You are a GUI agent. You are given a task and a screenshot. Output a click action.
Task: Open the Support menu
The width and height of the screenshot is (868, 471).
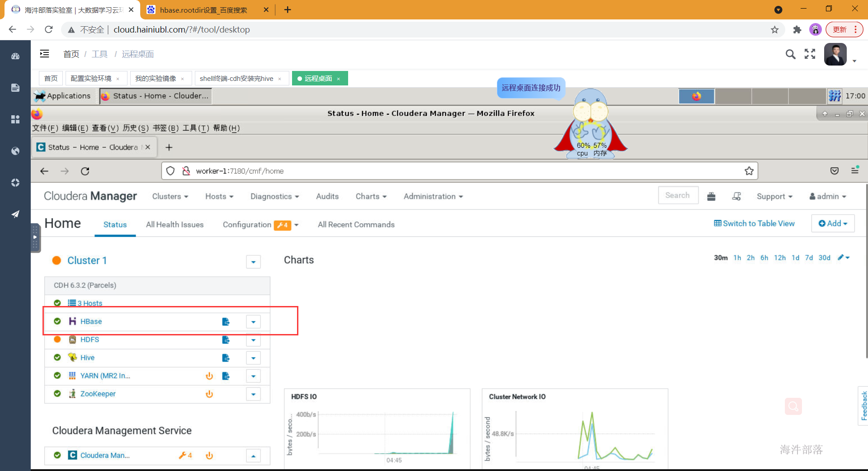click(x=774, y=196)
